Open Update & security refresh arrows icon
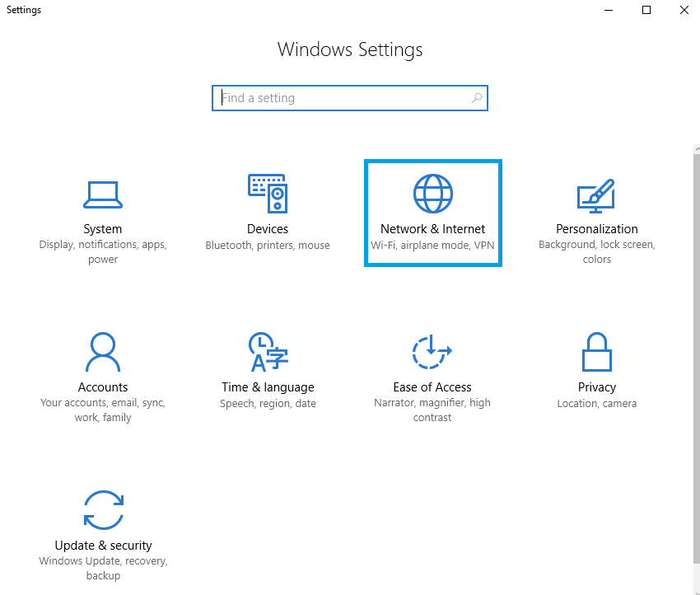The height and width of the screenshot is (595, 700). tap(104, 510)
